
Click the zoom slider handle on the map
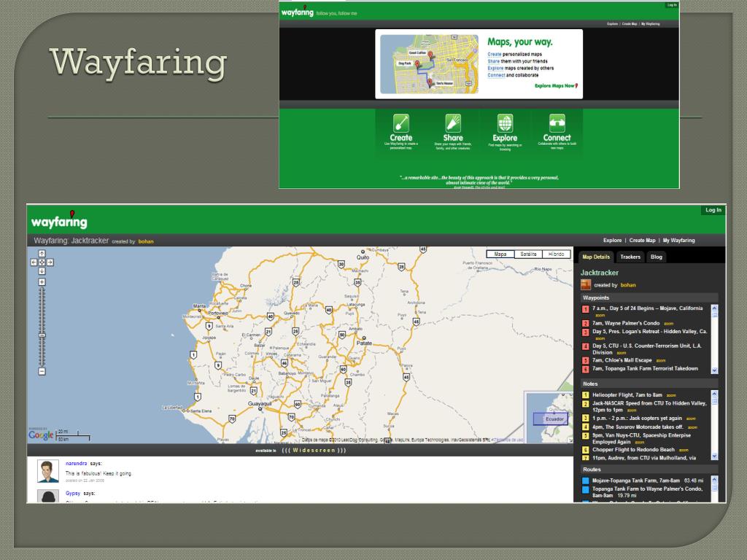click(42, 335)
